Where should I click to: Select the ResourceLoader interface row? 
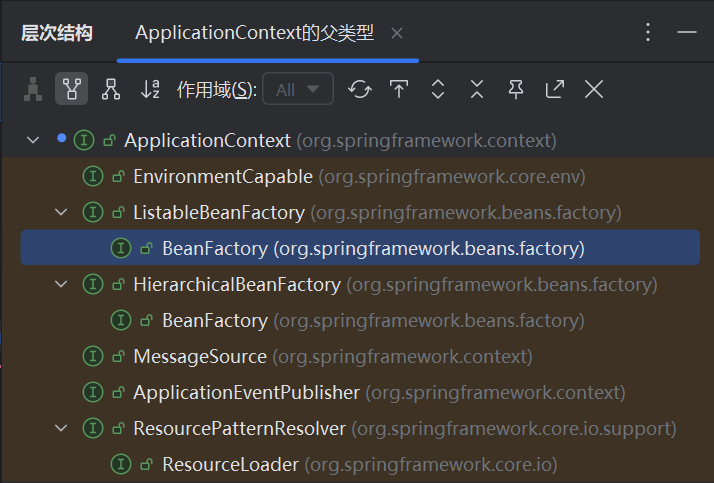360,464
